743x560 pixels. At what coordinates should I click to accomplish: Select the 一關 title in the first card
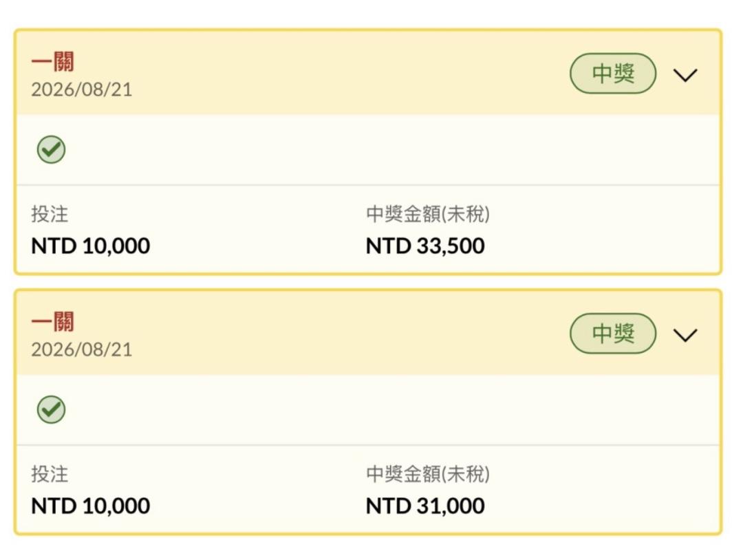52,62
